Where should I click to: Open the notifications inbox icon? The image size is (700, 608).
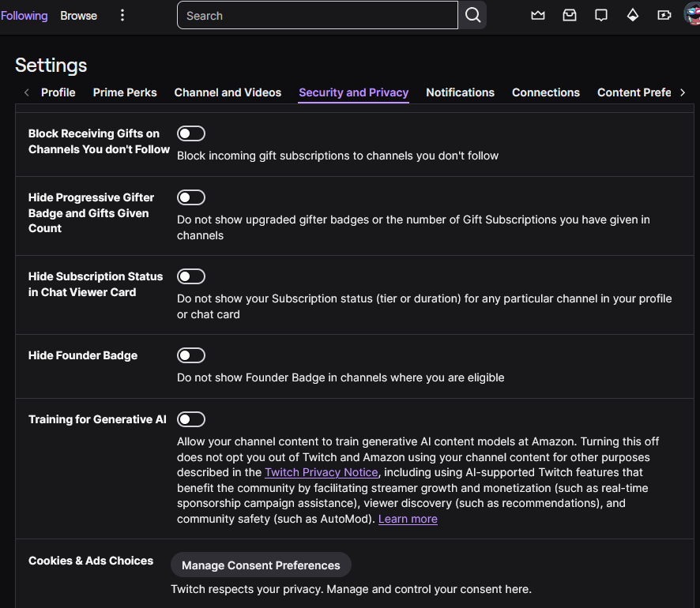[x=569, y=16]
